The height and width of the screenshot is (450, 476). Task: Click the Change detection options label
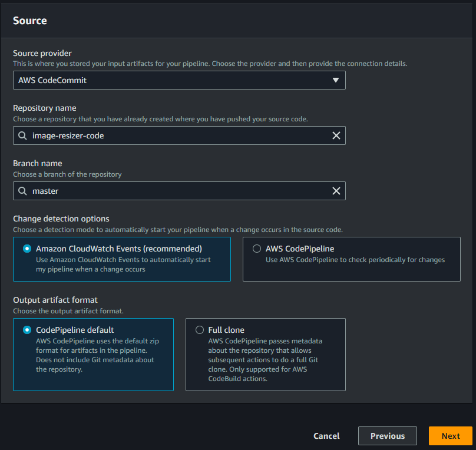[61, 219]
